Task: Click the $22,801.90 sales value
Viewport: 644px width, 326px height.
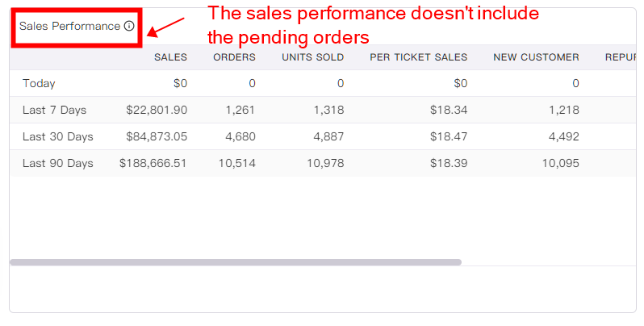Action: click(157, 110)
